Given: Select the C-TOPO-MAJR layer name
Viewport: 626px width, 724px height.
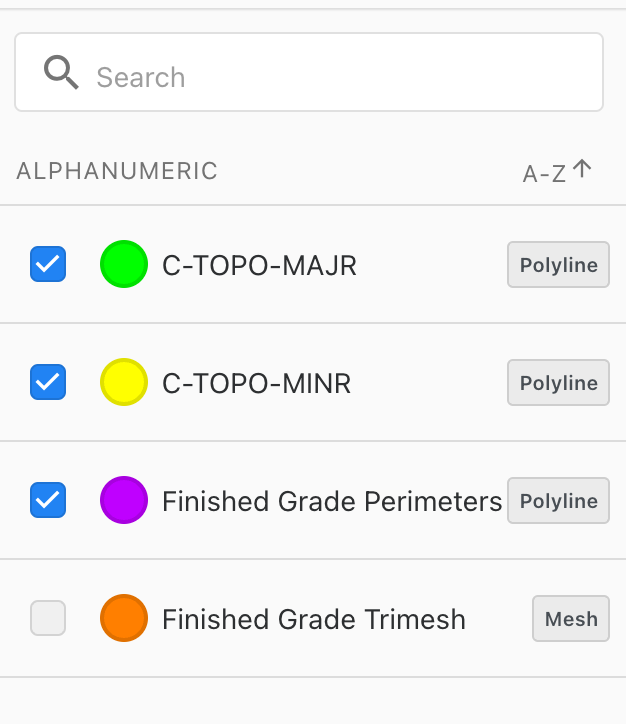Looking at the screenshot, I should [259, 265].
